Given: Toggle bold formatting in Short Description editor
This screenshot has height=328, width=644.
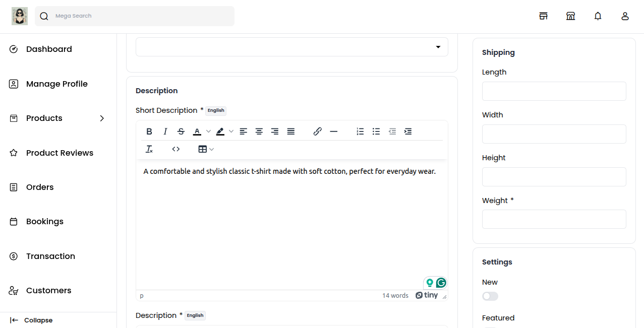Looking at the screenshot, I should (149, 132).
